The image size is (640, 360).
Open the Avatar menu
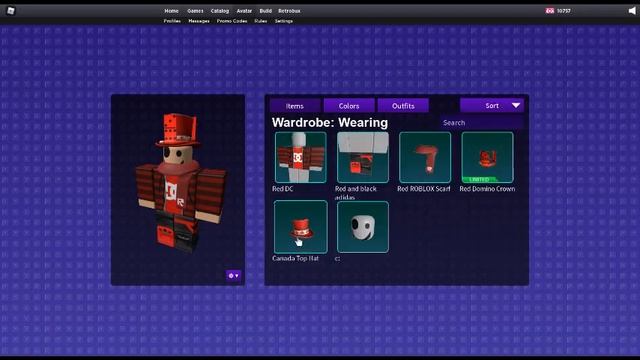(244, 11)
